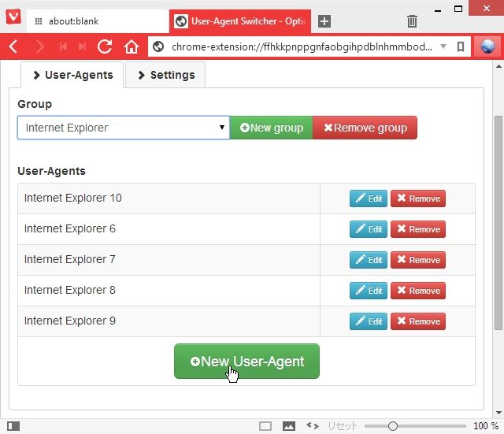The width and height of the screenshot is (504, 434).
Task: Click the site info globe in address bar
Action: click(x=158, y=47)
